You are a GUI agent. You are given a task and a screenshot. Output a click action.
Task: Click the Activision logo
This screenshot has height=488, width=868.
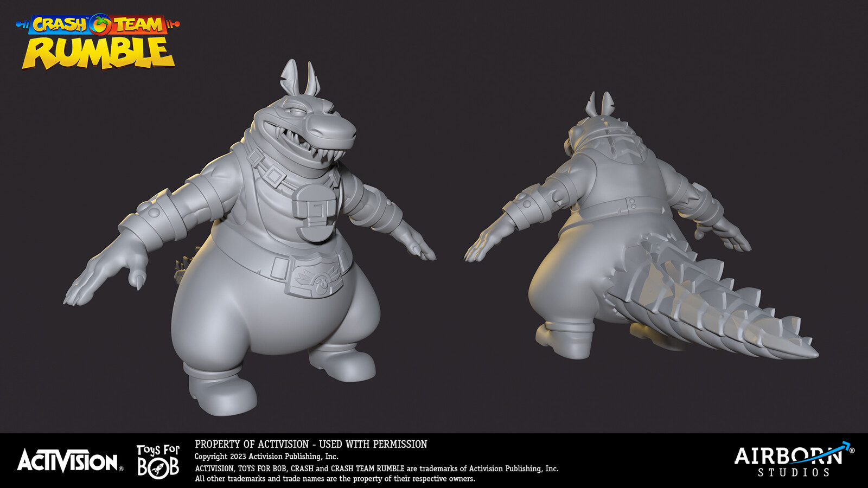[70, 461]
